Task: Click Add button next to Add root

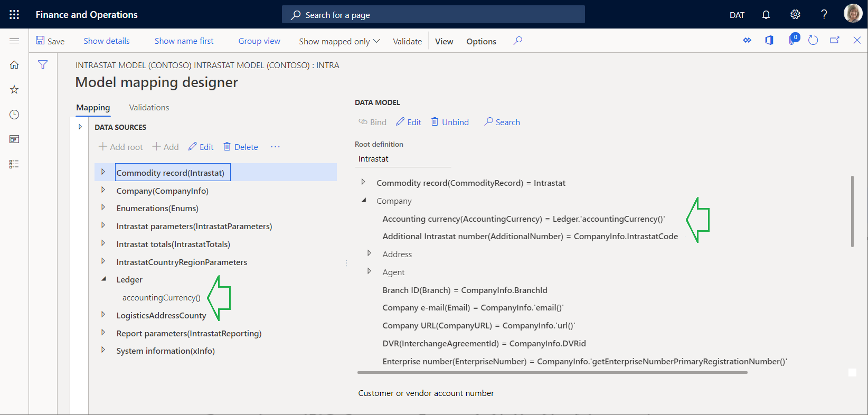Action: [165, 147]
